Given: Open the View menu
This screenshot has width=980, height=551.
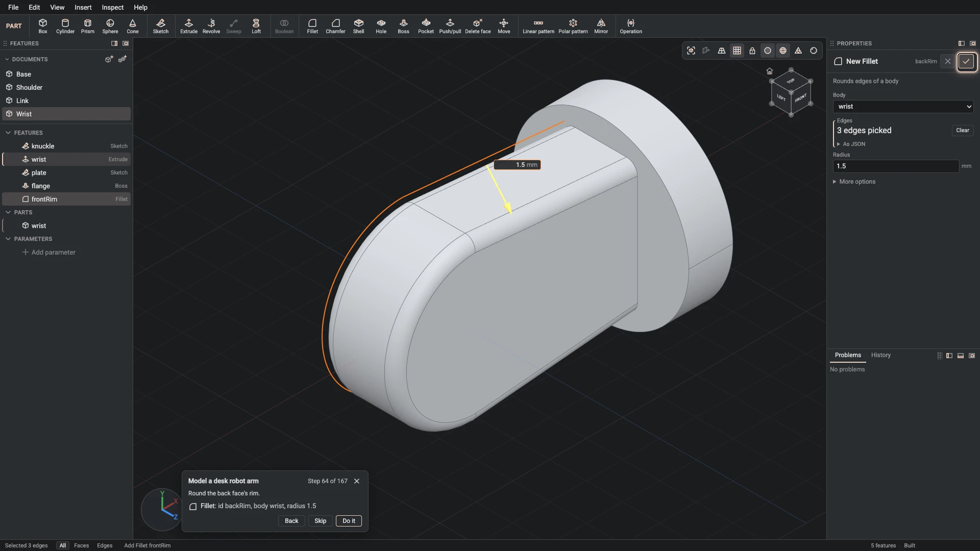Looking at the screenshot, I should pyautogui.click(x=57, y=7).
